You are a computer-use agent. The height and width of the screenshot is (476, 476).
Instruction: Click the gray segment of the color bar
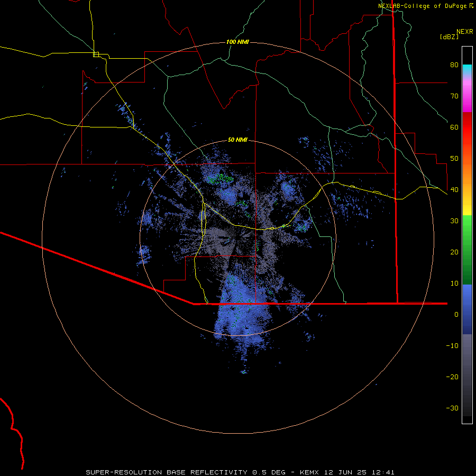click(467, 375)
